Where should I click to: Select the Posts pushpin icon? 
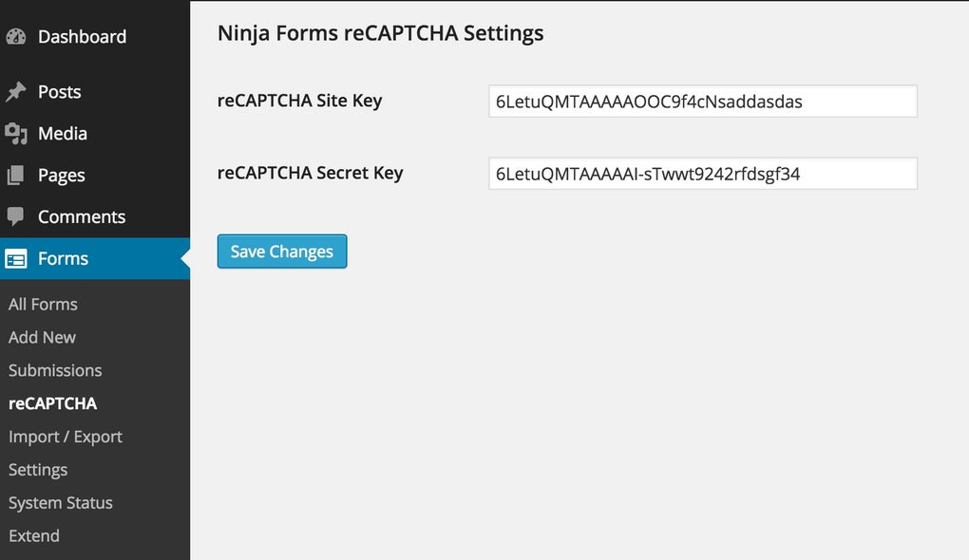click(x=16, y=91)
